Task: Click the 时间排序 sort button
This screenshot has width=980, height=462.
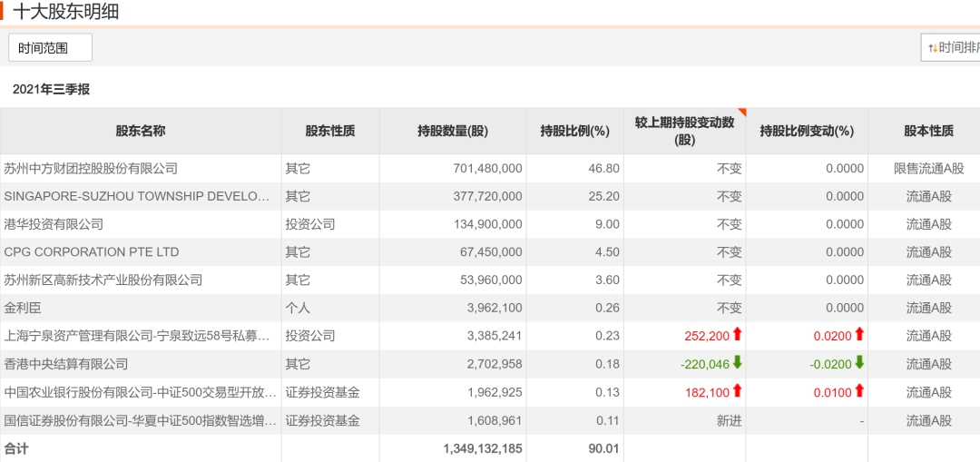Action: pyautogui.click(x=951, y=47)
